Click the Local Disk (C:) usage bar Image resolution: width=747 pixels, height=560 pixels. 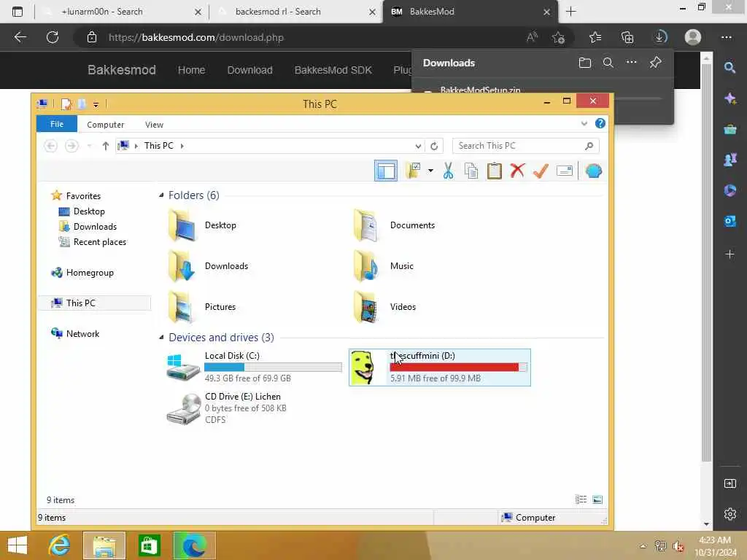[273, 367]
